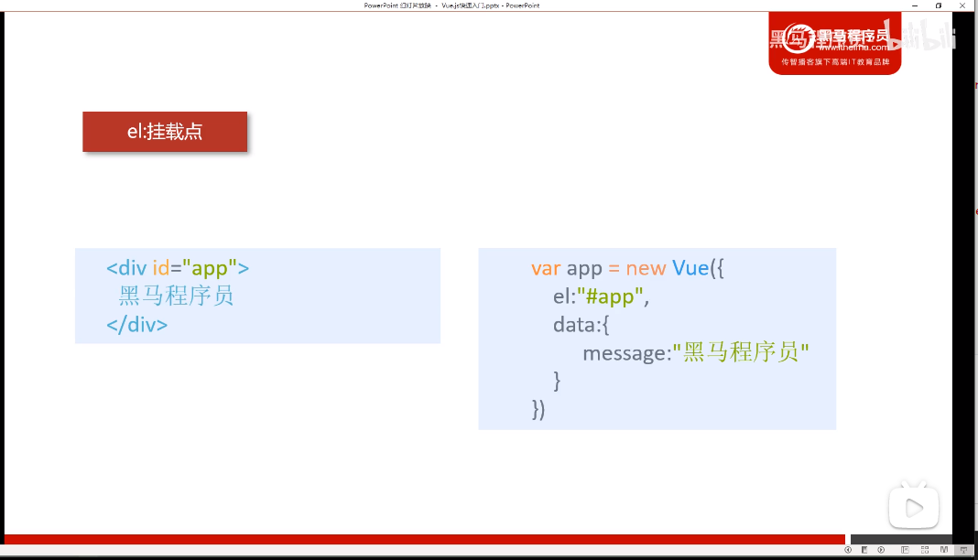Click the bilibili play button overlay
978x560 pixels.
tap(914, 508)
